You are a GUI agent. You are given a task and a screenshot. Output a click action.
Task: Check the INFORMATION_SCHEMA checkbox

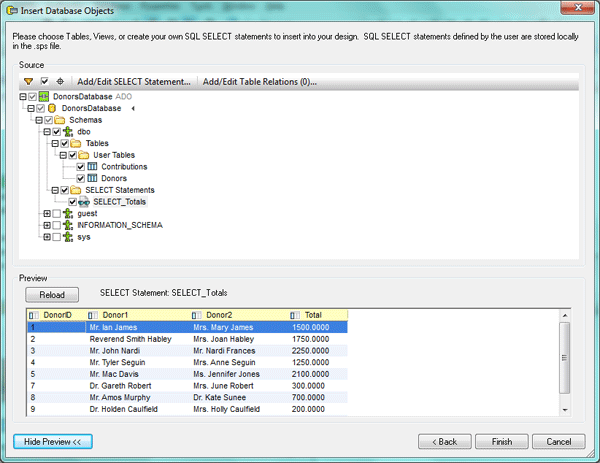click(x=56, y=225)
